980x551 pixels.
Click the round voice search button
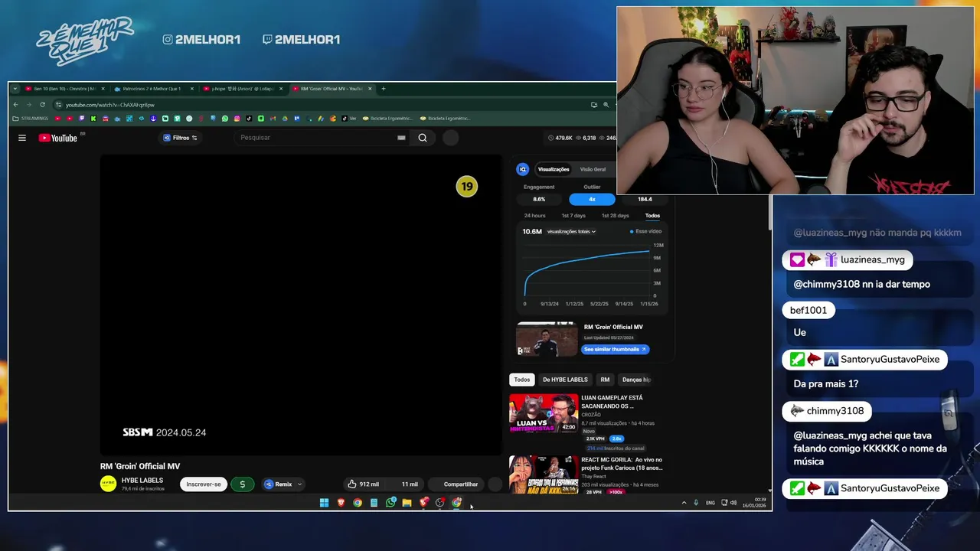pos(451,138)
